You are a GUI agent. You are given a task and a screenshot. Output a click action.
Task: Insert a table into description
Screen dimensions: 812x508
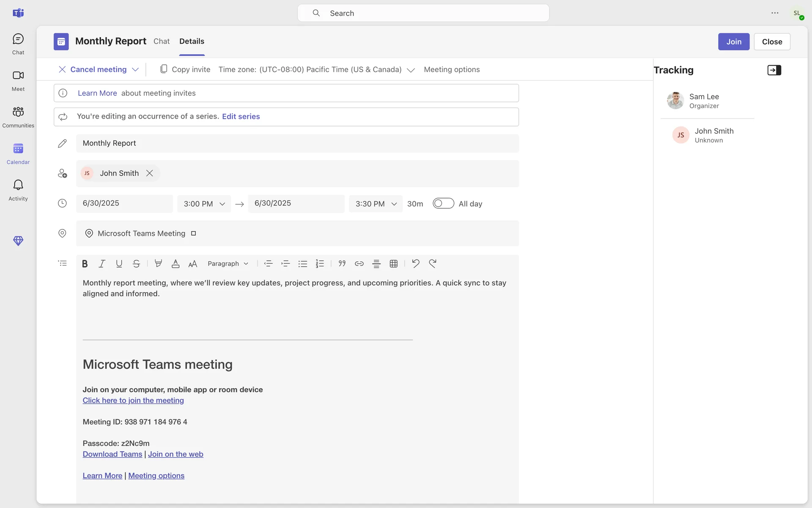[393, 264]
